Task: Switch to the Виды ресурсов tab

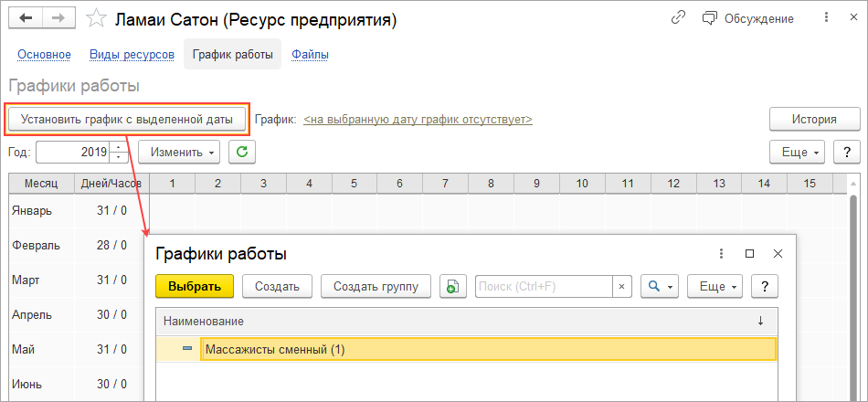Action: pos(132,55)
